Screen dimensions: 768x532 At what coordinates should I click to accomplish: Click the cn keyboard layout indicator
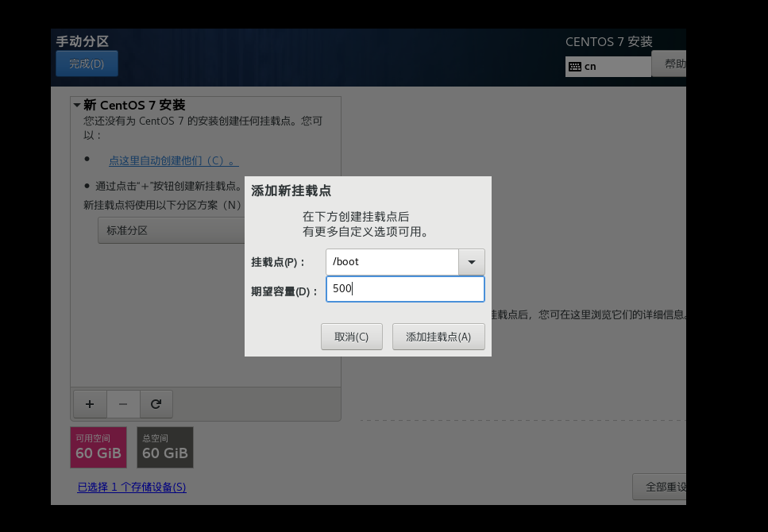[x=608, y=67]
